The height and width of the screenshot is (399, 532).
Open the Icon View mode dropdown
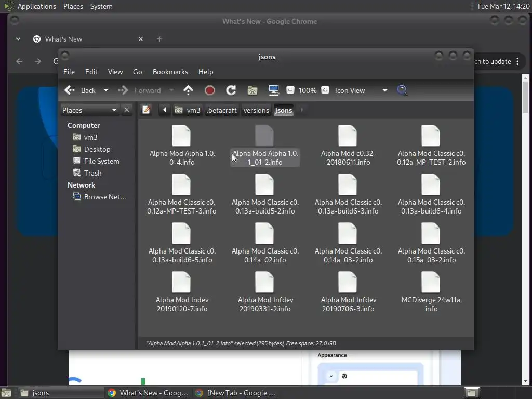[361, 90]
